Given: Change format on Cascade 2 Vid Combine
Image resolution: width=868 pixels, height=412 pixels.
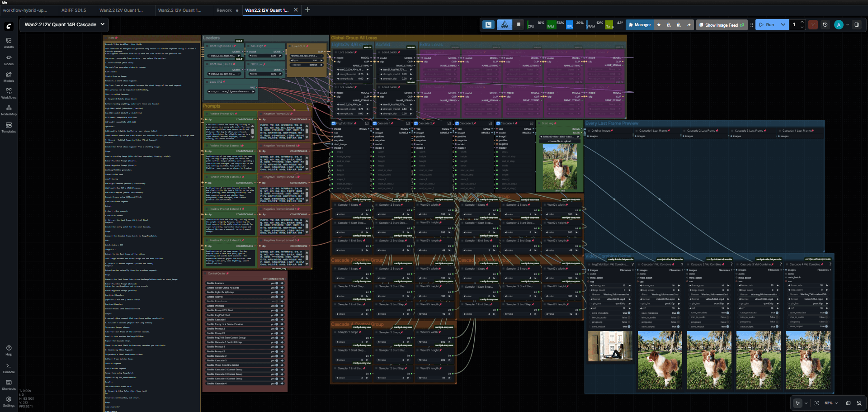Looking at the screenshot, I should click(x=709, y=299).
